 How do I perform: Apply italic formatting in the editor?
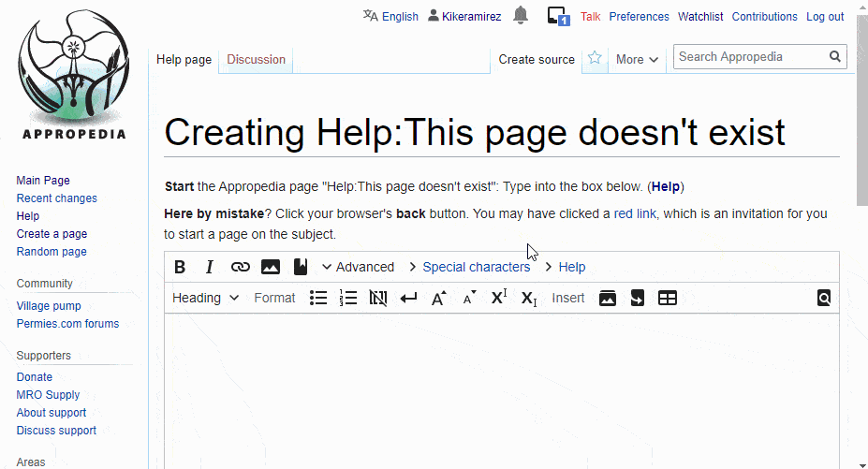point(210,267)
